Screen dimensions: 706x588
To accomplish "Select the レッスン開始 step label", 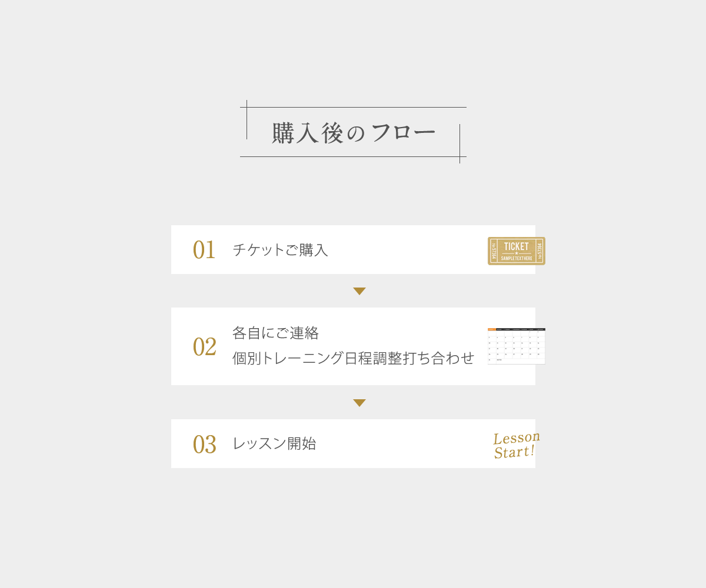I will coord(274,444).
